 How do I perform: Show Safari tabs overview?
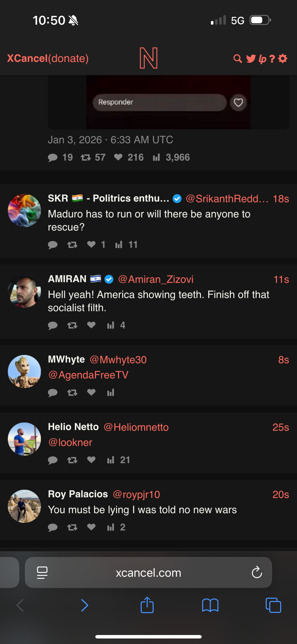273,605
